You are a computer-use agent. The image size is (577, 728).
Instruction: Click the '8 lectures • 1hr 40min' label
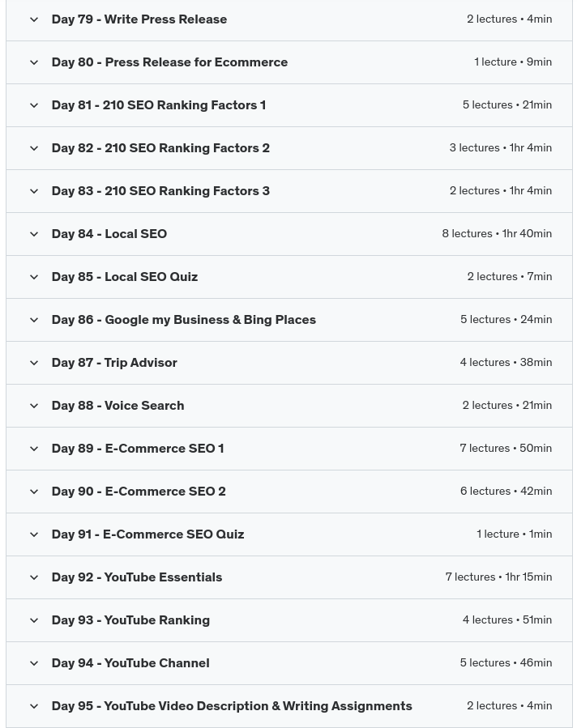point(497,234)
